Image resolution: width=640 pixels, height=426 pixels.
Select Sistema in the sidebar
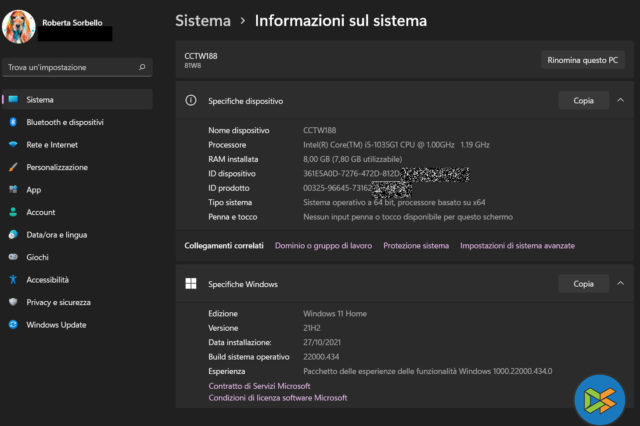40,100
